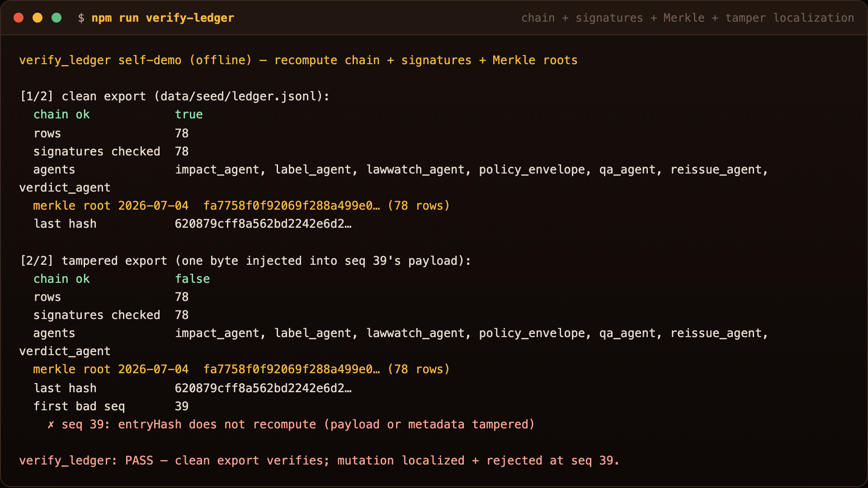Click the '$' prompt symbol in the title bar

pyautogui.click(x=81, y=18)
